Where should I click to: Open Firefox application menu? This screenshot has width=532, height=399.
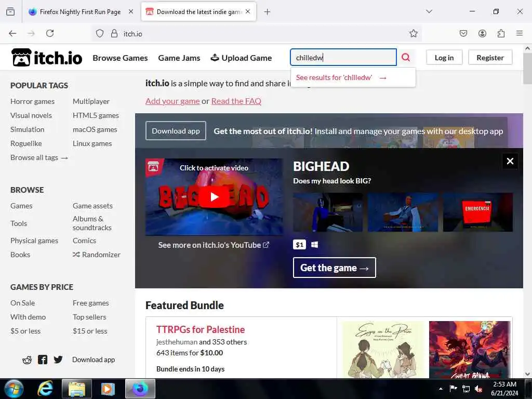(520, 33)
